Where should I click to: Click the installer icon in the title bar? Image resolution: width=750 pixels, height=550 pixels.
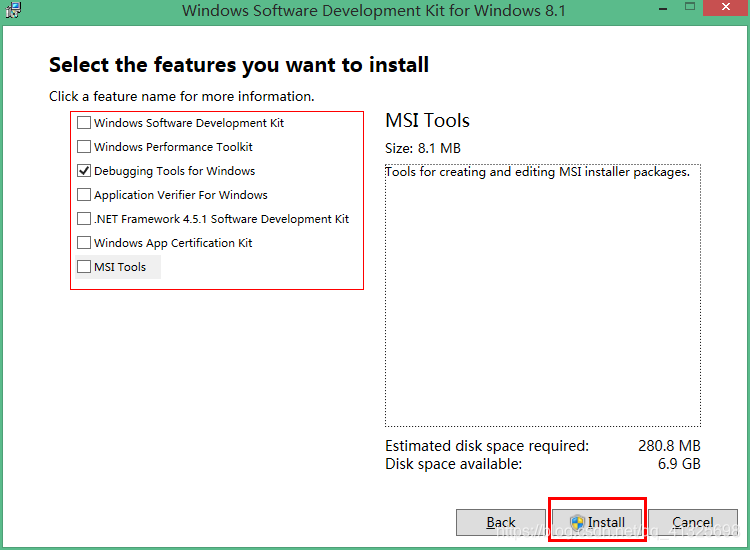tap(13, 10)
